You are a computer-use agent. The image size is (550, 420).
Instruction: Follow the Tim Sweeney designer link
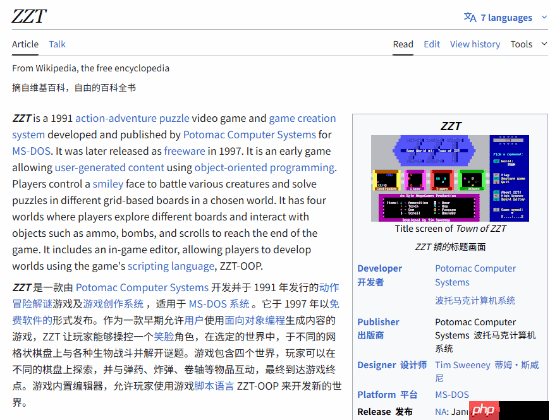pos(463,365)
